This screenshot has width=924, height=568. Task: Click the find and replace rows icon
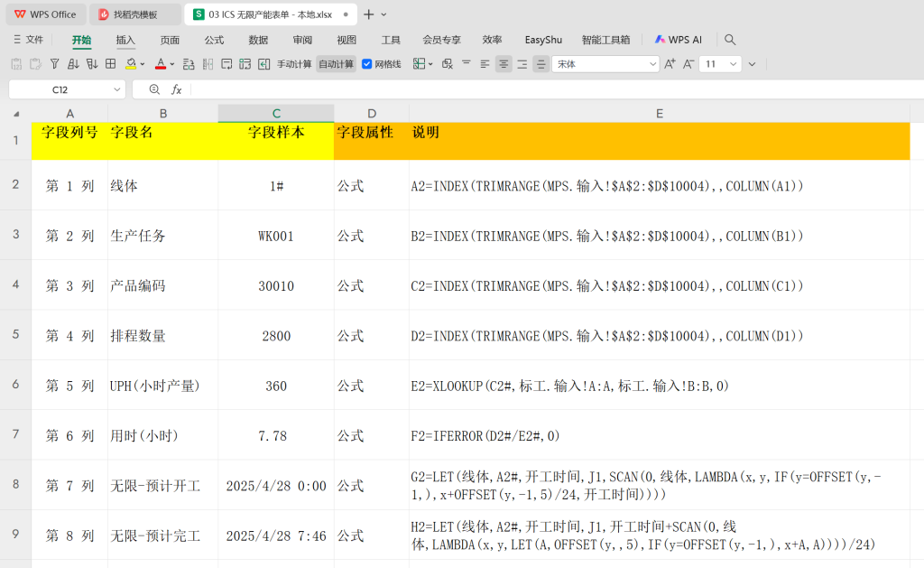pyautogui.click(x=189, y=64)
